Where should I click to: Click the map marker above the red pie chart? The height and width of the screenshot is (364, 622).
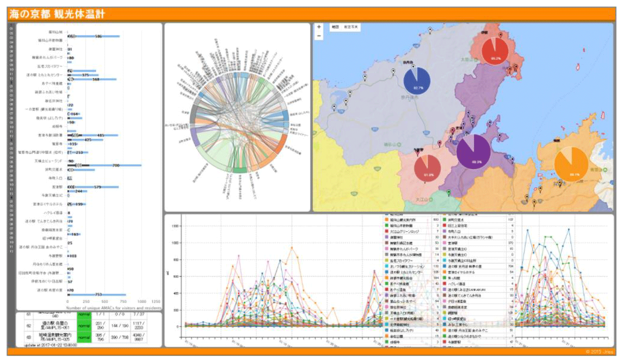click(500, 35)
